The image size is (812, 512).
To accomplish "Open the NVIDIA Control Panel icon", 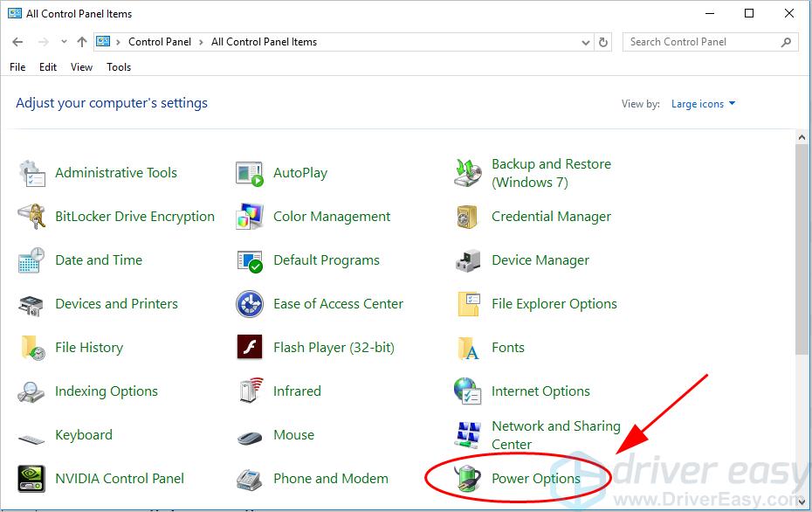I will tap(31, 479).
